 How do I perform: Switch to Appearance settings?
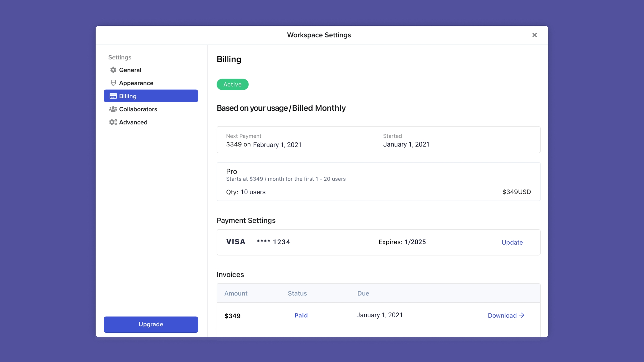[136, 83]
